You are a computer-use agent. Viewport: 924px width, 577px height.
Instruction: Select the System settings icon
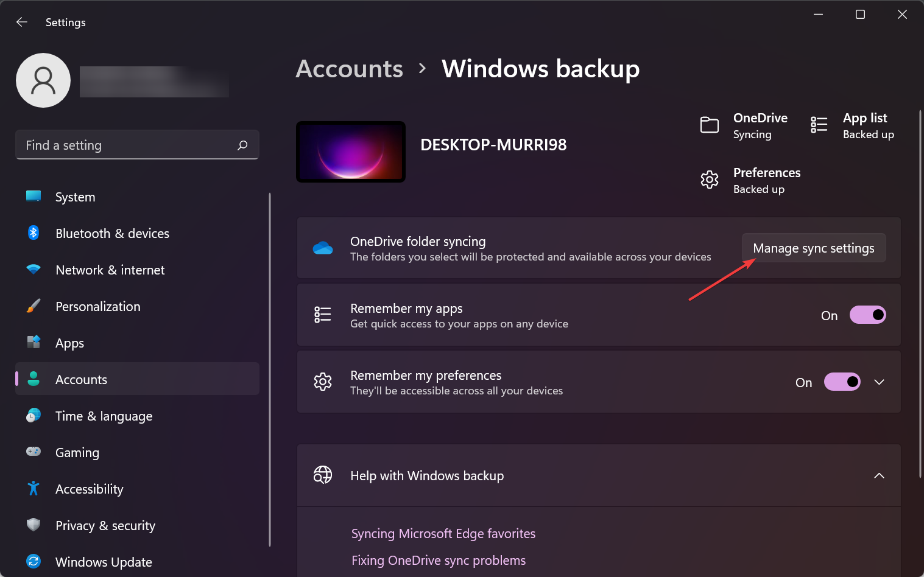click(x=33, y=196)
